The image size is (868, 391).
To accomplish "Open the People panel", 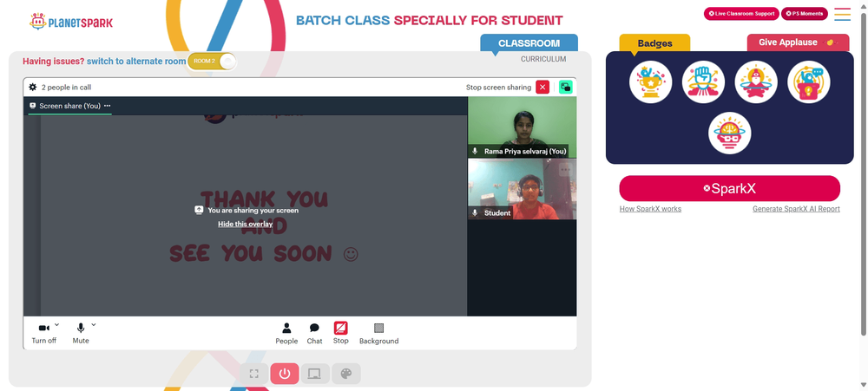I will [x=286, y=334].
